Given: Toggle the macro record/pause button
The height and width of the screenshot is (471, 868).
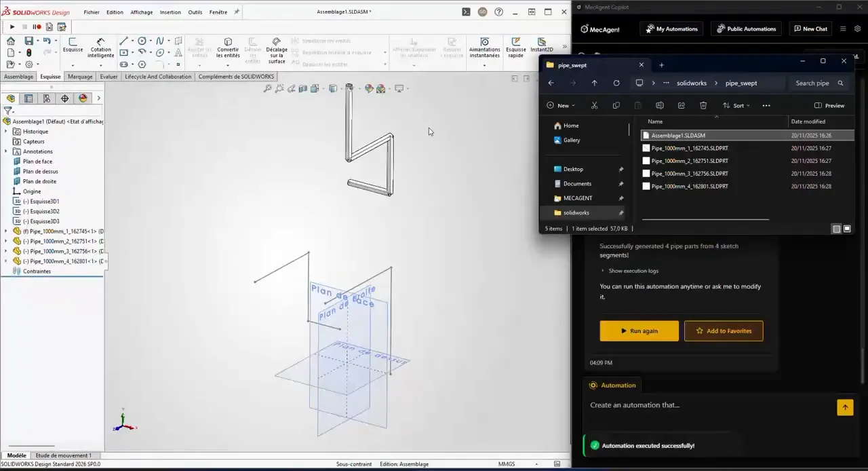Looking at the screenshot, I should coord(37,27).
